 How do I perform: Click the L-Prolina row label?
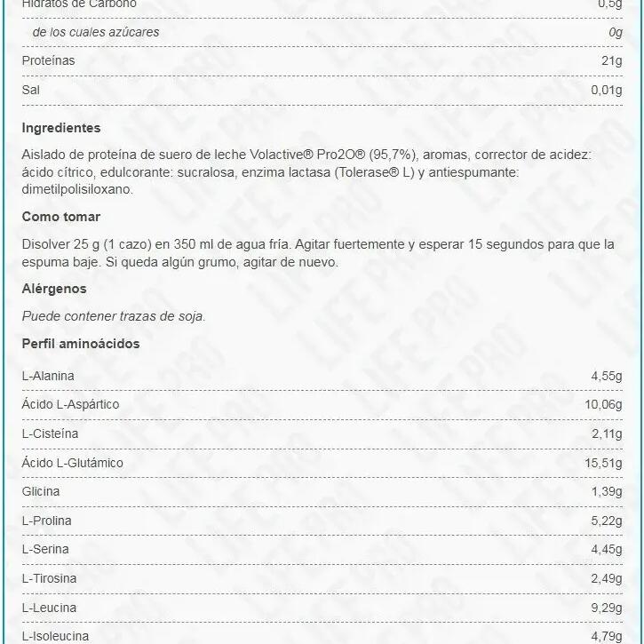point(46,521)
